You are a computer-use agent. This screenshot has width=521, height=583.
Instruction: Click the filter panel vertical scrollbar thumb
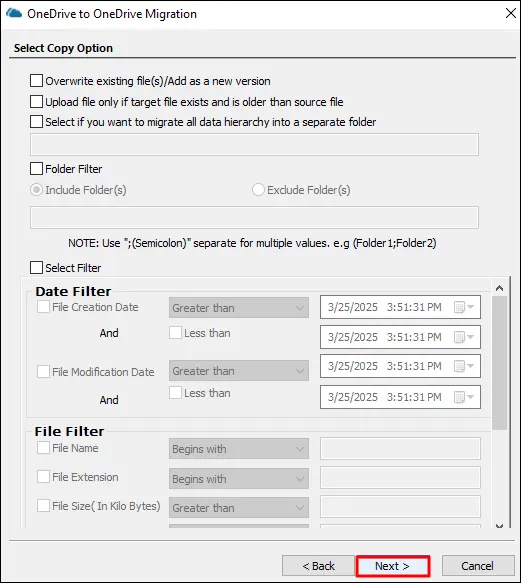click(499, 363)
